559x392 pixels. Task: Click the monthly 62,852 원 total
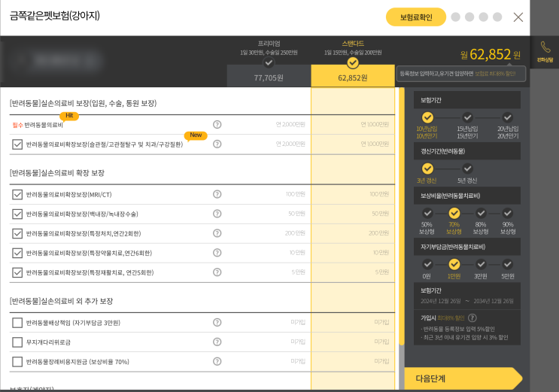pyautogui.click(x=491, y=55)
